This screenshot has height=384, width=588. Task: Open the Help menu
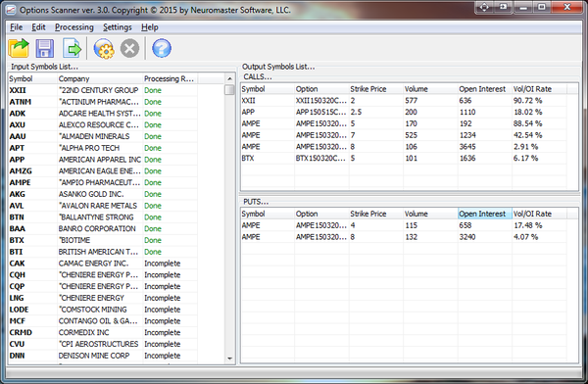click(x=150, y=27)
